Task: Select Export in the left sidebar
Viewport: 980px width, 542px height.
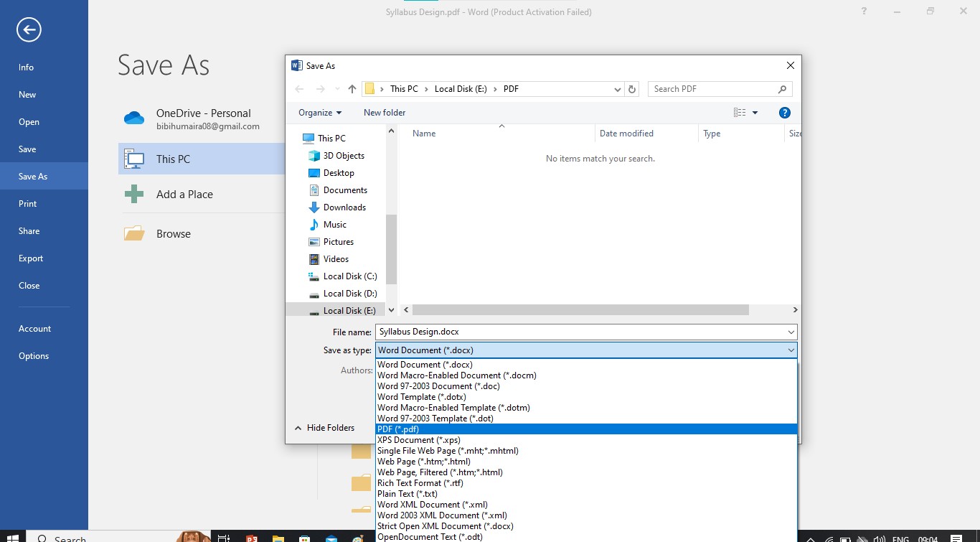Action: (x=30, y=258)
